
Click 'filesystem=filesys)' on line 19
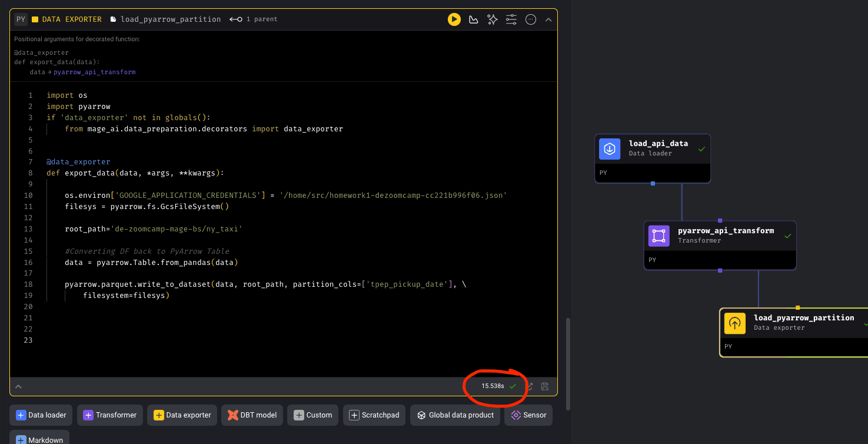point(126,296)
